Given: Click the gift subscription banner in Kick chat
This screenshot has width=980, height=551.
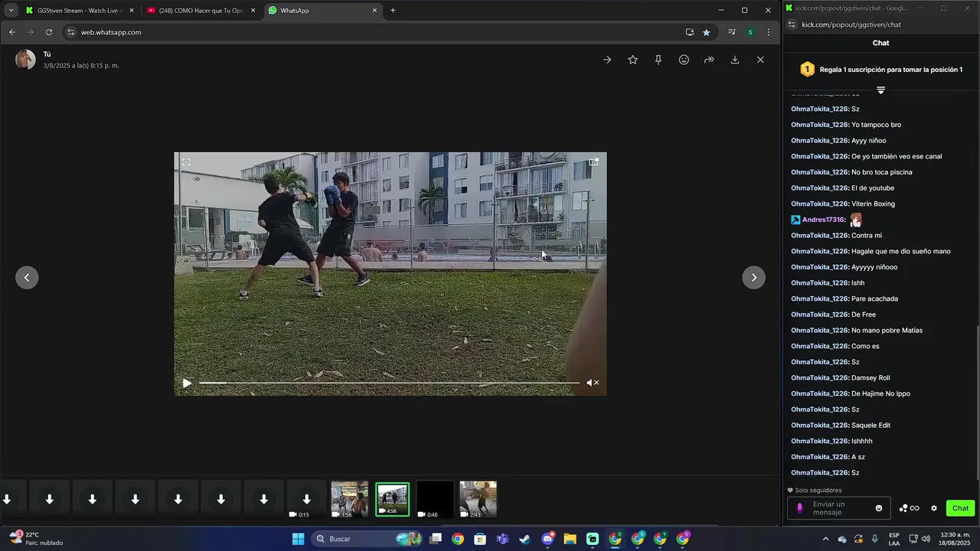Looking at the screenshot, I should pyautogui.click(x=880, y=70).
